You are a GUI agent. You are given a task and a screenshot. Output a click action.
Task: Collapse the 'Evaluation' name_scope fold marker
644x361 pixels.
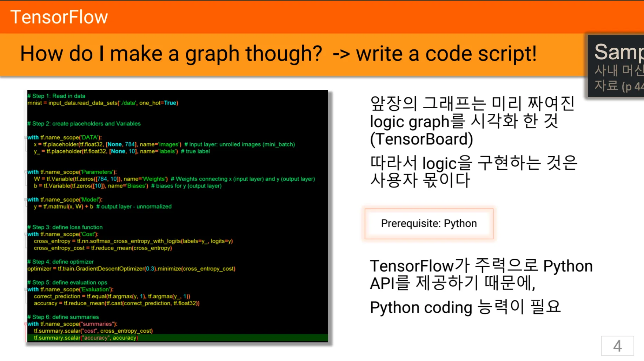pos(26,290)
